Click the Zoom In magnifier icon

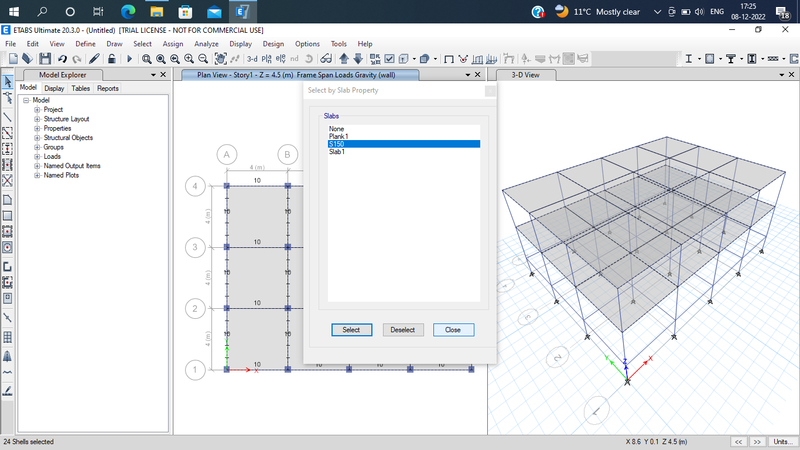pos(189,59)
